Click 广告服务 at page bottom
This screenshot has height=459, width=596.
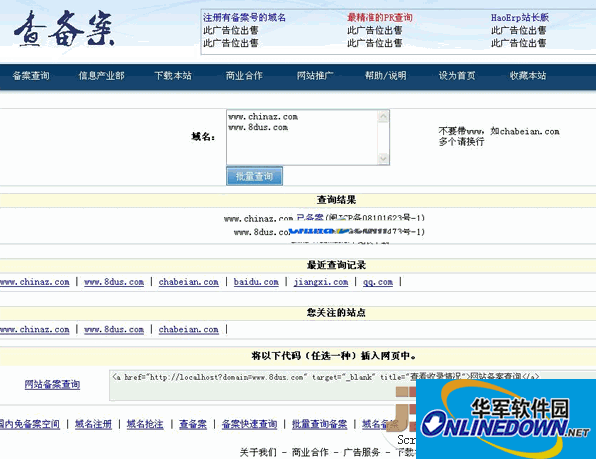tap(361, 452)
